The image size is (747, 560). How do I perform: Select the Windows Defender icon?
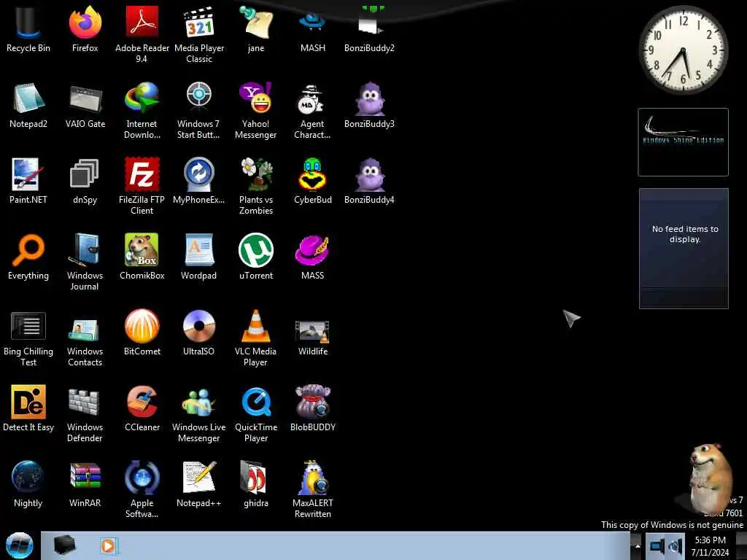(85, 414)
